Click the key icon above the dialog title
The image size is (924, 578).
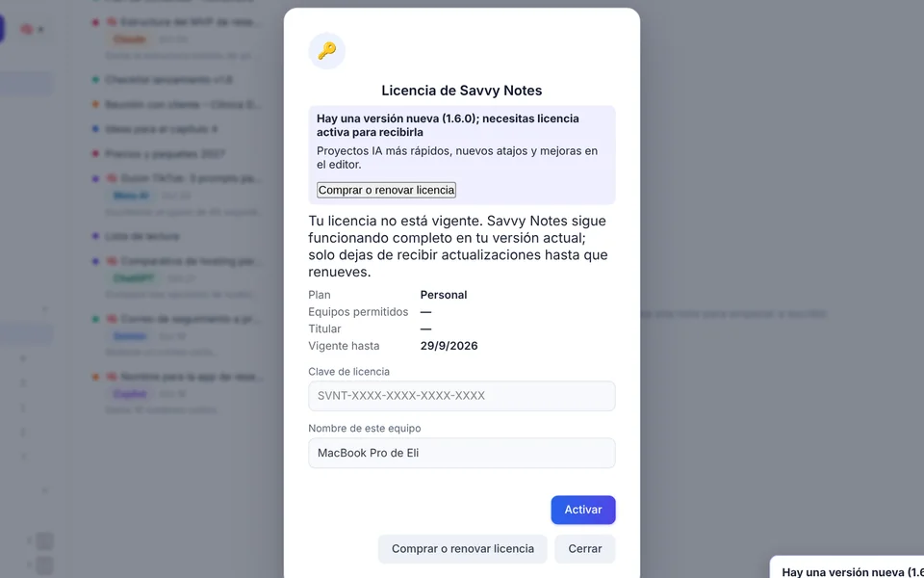pos(326,51)
